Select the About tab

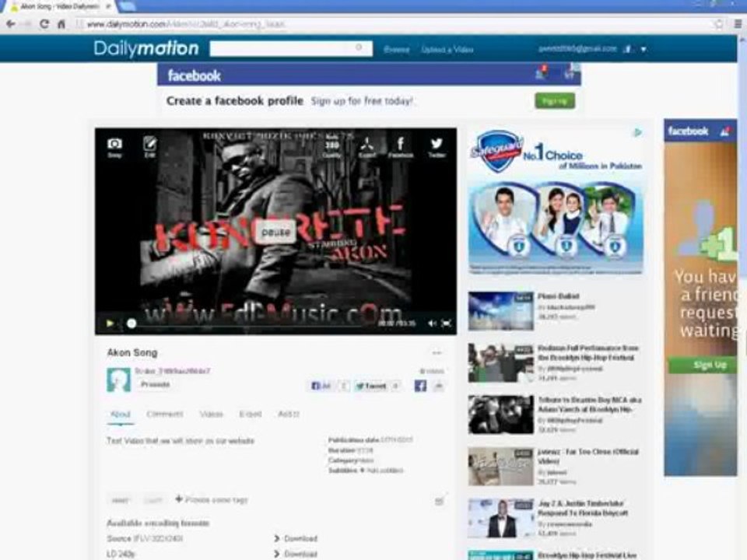click(x=120, y=414)
